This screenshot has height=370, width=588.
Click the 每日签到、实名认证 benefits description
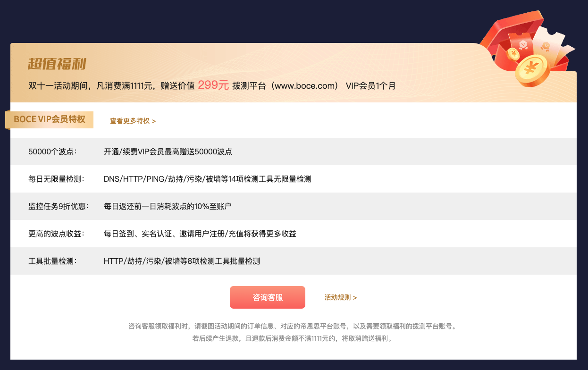click(x=200, y=234)
